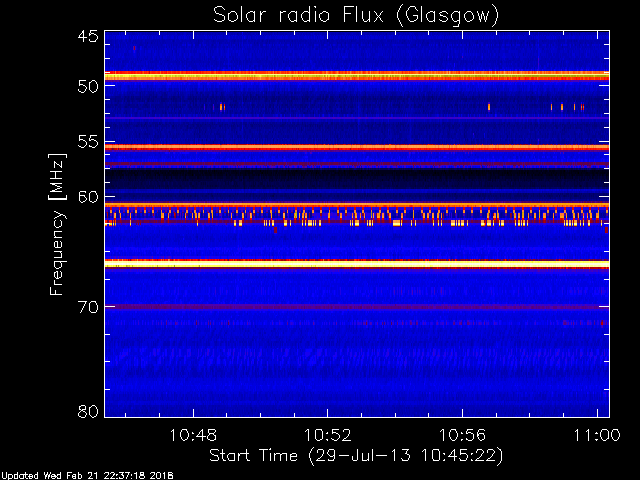
Task: Select the 55 frequency axis label
Action: pyautogui.click(x=88, y=142)
